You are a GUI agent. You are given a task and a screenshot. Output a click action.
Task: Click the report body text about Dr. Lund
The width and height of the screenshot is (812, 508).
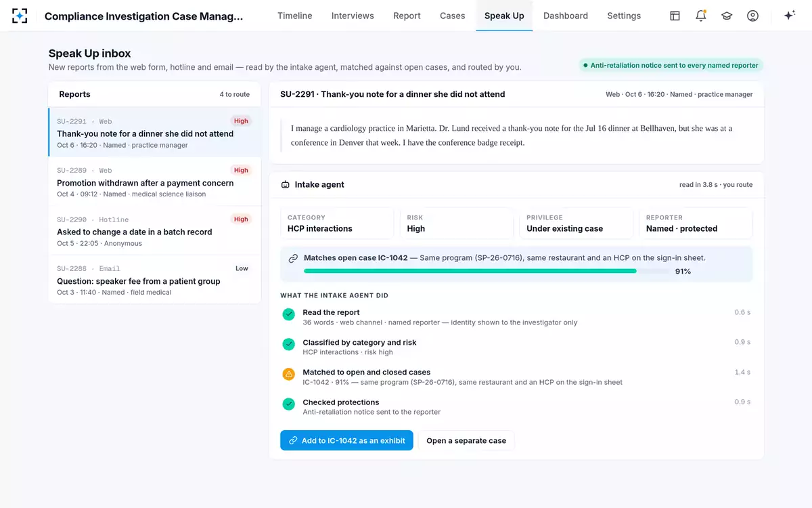click(x=512, y=135)
